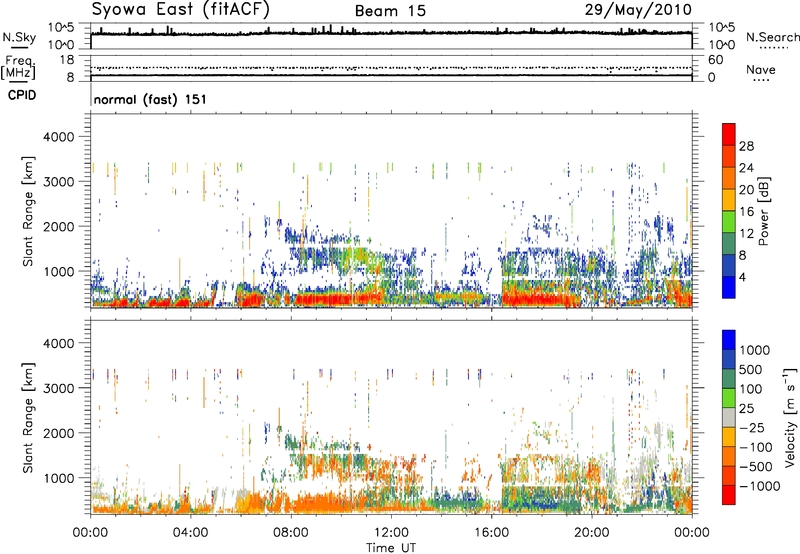The height and width of the screenshot is (554, 800).
Task: Click the '-25' tick on Velocity scale
Action: pyautogui.click(x=752, y=427)
